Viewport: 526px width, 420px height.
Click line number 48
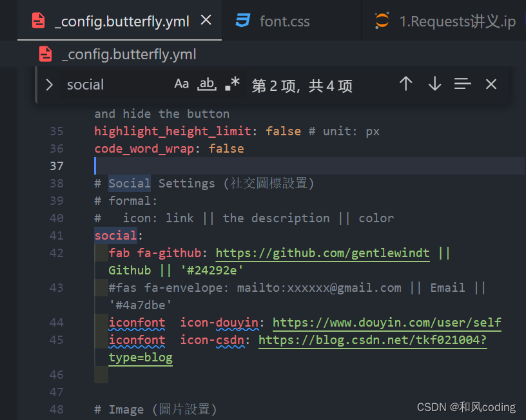coord(57,410)
